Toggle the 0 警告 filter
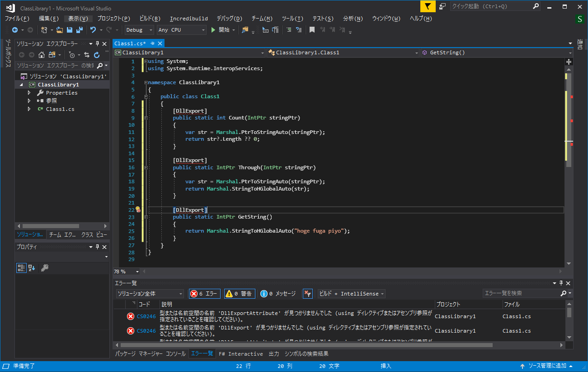Image resolution: width=588 pixels, height=372 pixels. coord(240,293)
